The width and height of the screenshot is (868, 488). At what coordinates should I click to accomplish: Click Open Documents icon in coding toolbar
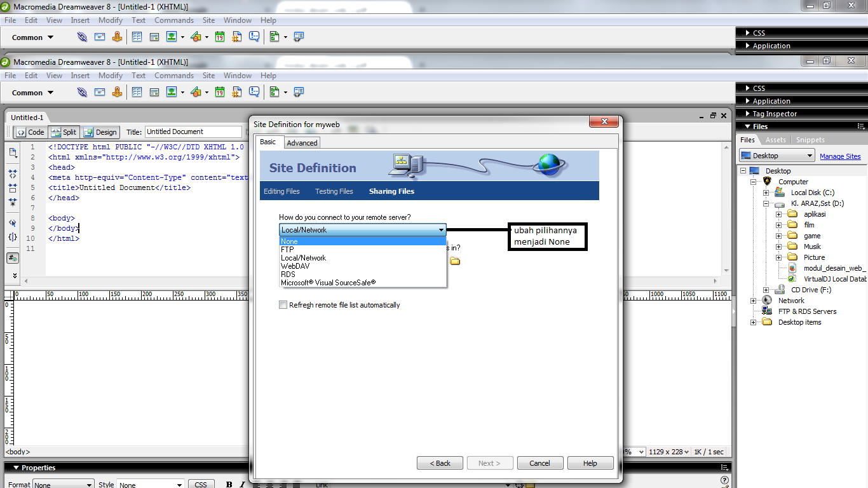[13, 152]
